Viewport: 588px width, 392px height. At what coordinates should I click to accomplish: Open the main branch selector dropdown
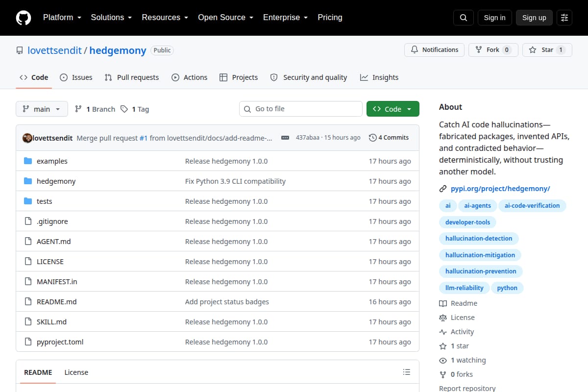[x=42, y=109]
